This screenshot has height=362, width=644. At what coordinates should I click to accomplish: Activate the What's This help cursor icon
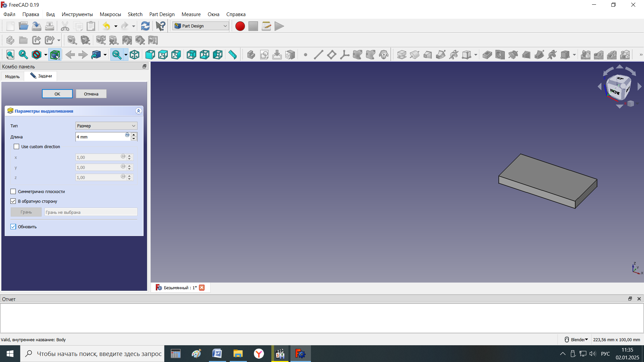(160, 26)
